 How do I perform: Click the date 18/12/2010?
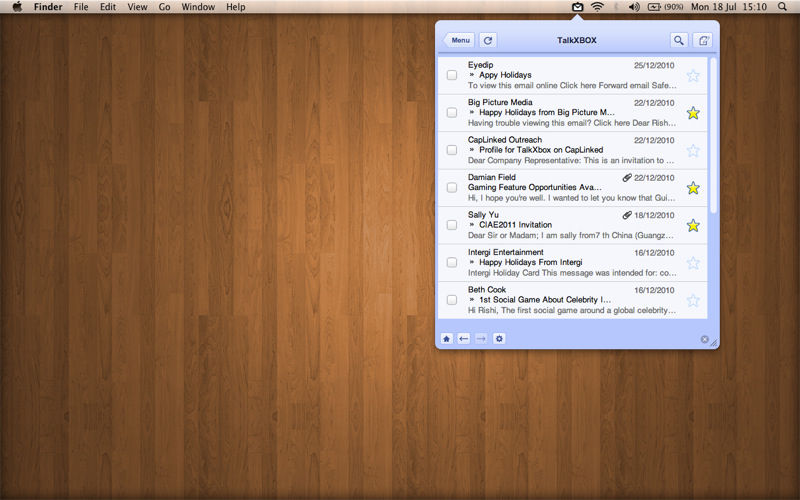[x=654, y=215]
